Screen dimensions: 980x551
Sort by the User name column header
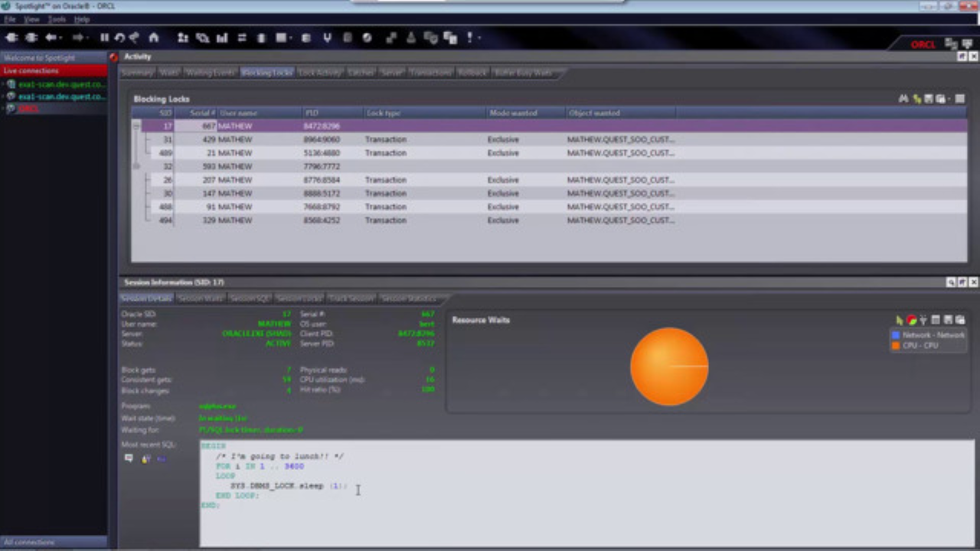[x=260, y=113]
